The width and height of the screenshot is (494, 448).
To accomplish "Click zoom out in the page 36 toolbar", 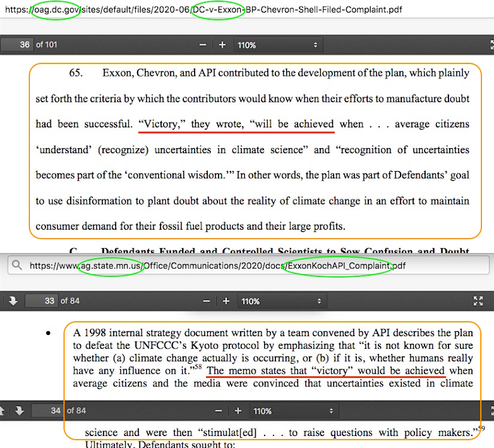I will pyautogui.click(x=204, y=45).
